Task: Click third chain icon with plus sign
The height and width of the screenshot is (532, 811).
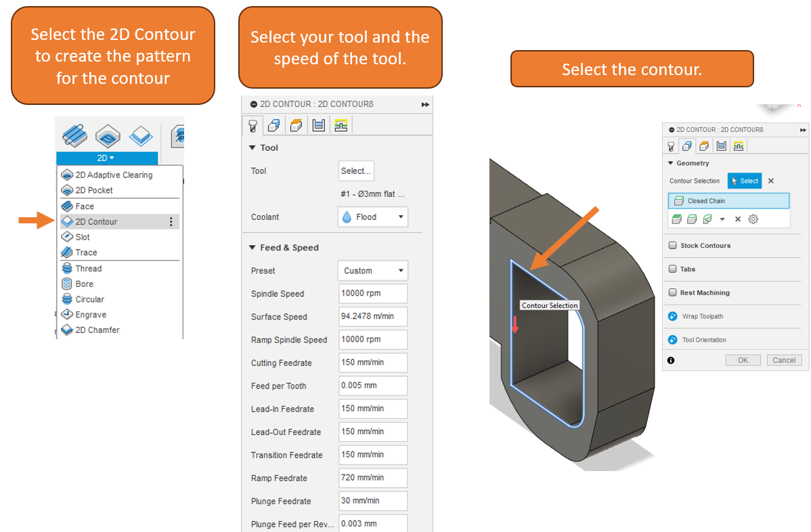Action: [707, 219]
